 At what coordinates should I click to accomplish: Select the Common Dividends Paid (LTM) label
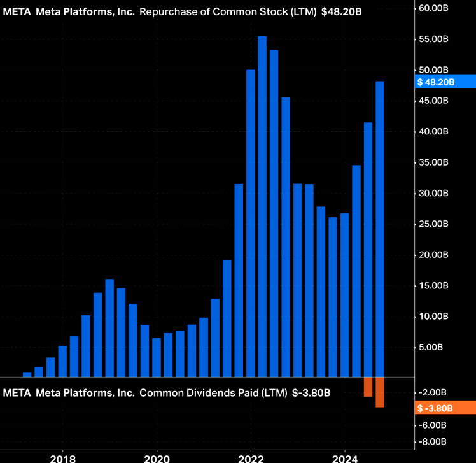click(213, 393)
